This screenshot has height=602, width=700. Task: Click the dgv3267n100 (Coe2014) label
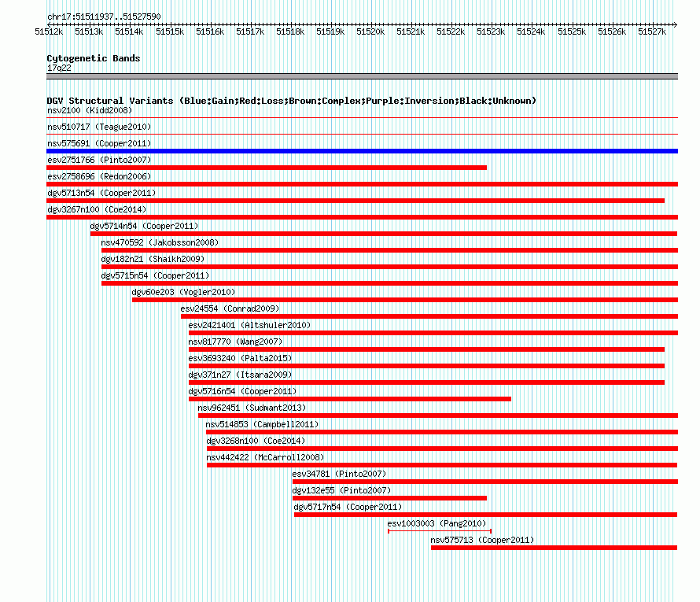tap(97, 209)
